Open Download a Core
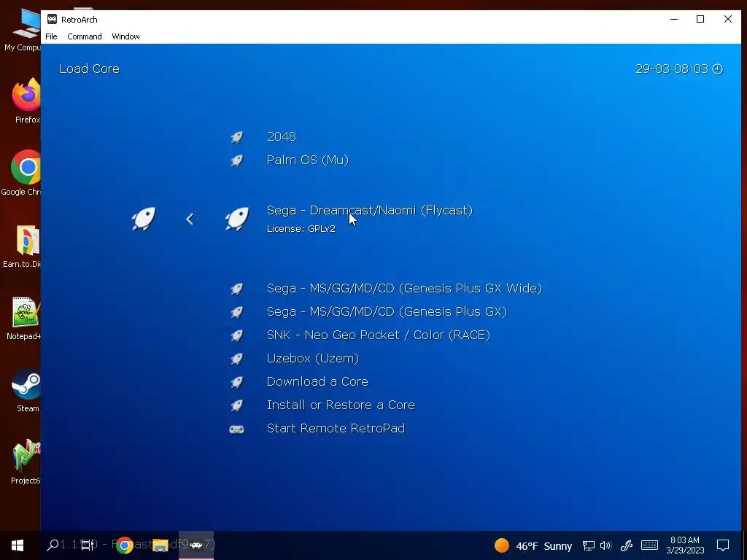The image size is (747, 560). 317,382
